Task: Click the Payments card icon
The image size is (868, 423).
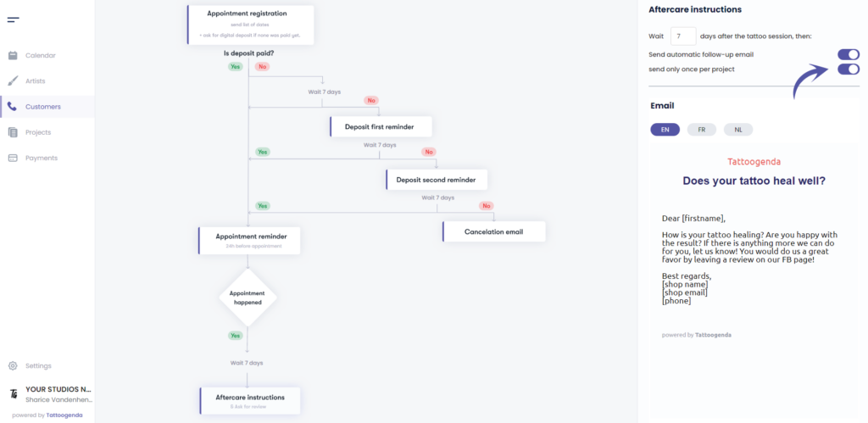Action: [x=13, y=158]
